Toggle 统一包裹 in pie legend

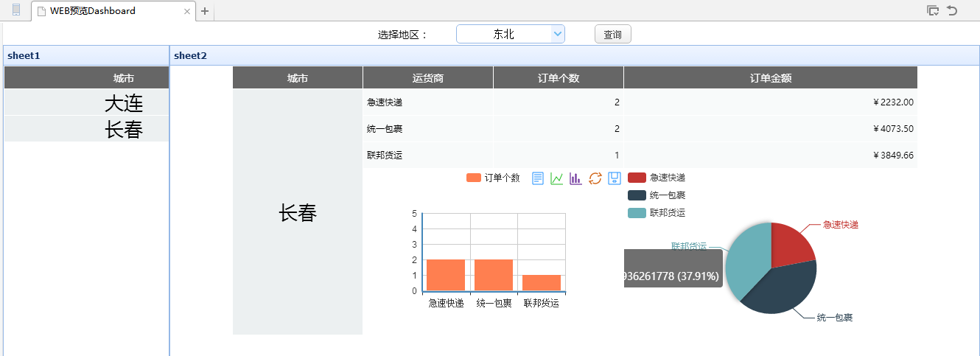[x=657, y=195]
